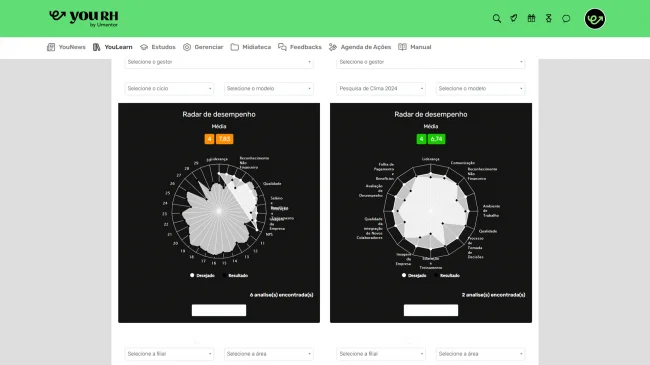
Task: Click the YouLearn book icon
Action: click(97, 47)
